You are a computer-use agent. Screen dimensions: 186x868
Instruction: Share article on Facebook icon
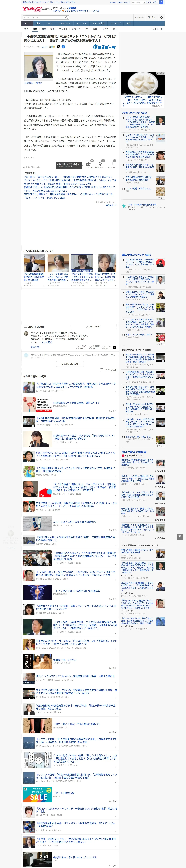(x=63, y=47)
